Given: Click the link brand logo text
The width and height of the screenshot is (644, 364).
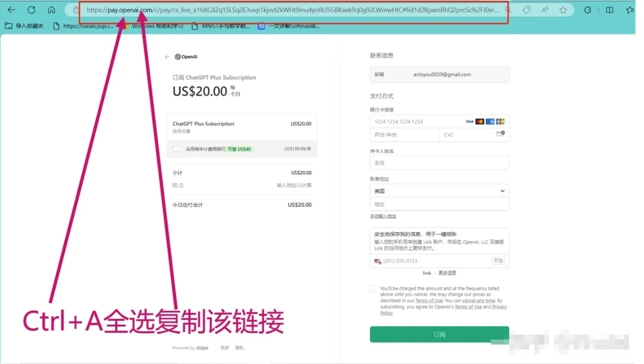Looking at the screenshot, I should (x=427, y=273).
